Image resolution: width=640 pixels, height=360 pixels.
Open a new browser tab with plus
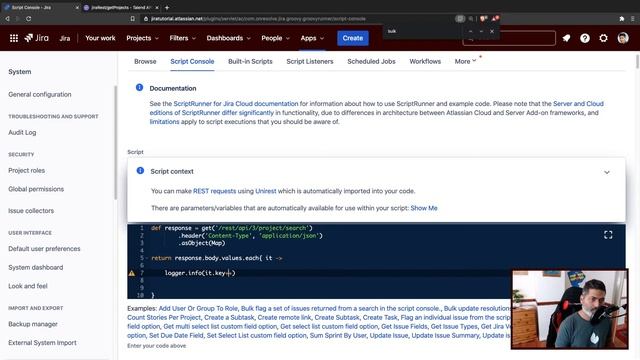pyautogui.click(x=167, y=7)
